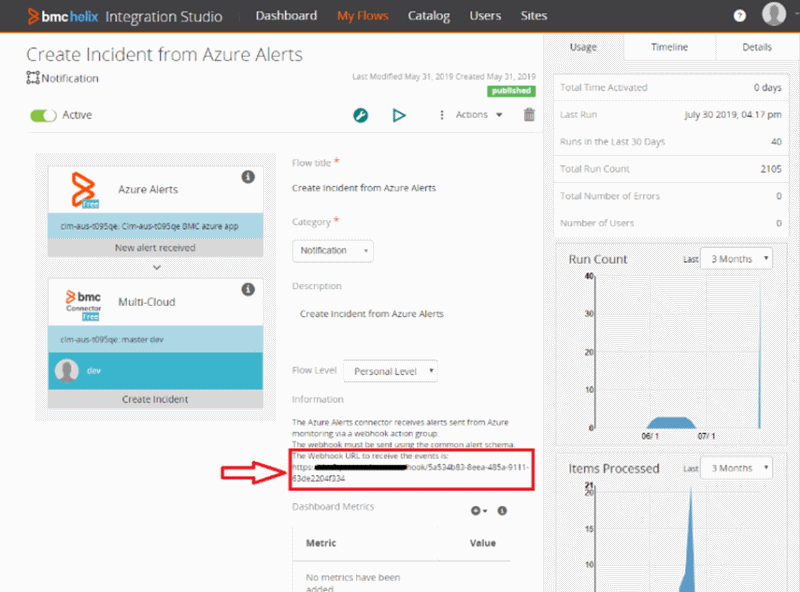The image size is (800, 592).
Task: Toggle the Active flow switch
Action: coord(43,115)
